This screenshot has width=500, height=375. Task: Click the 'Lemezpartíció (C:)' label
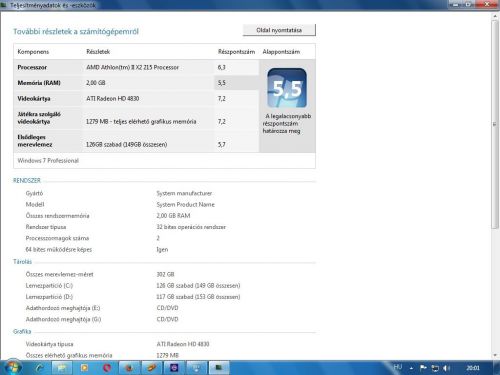(x=49, y=286)
